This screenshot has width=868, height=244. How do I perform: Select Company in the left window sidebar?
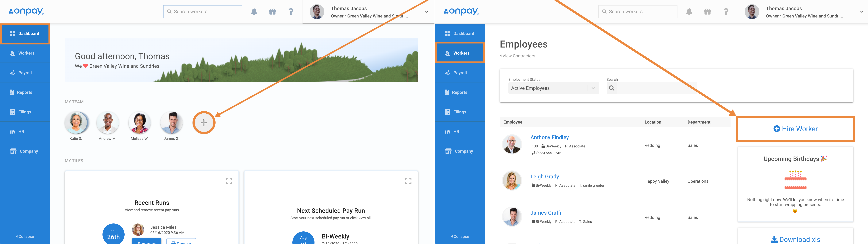(x=25, y=151)
